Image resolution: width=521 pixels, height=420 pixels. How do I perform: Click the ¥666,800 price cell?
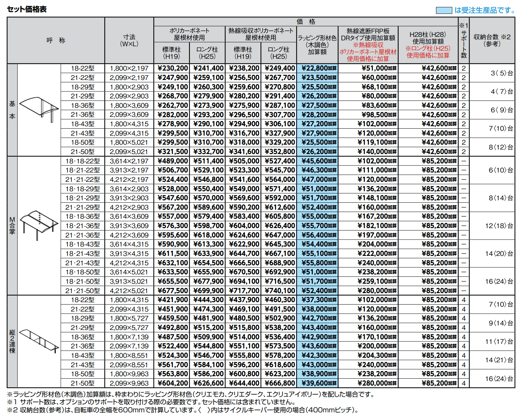279,383
